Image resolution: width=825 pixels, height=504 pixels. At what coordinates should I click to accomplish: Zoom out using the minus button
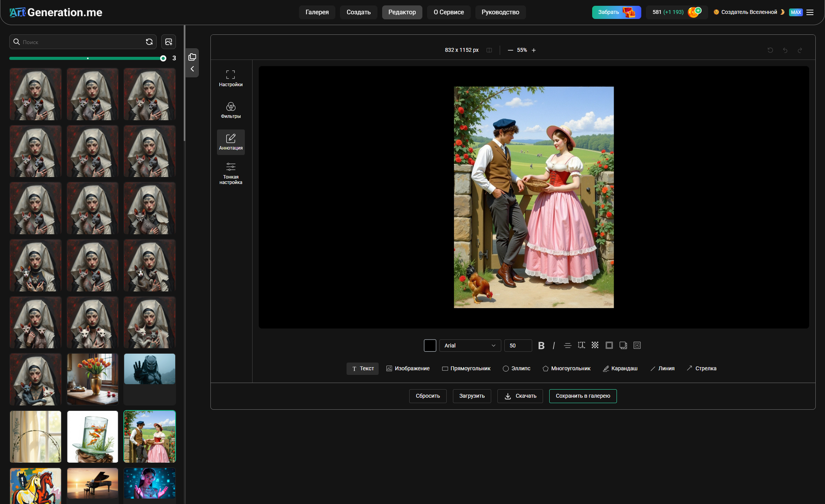click(x=510, y=50)
